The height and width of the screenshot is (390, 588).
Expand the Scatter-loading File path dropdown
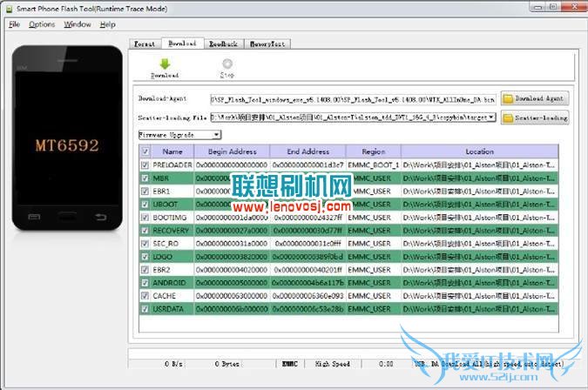pos(490,118)
